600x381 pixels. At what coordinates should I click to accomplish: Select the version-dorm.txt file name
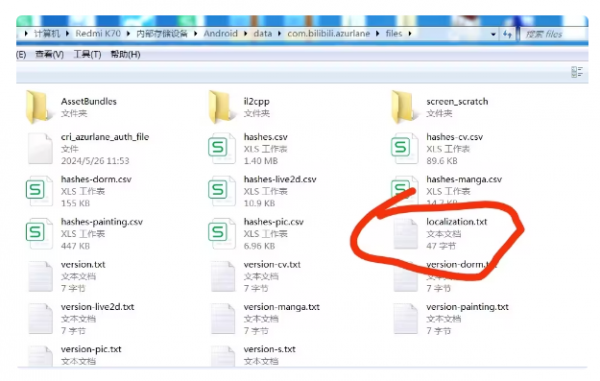[x=461, y=264]
